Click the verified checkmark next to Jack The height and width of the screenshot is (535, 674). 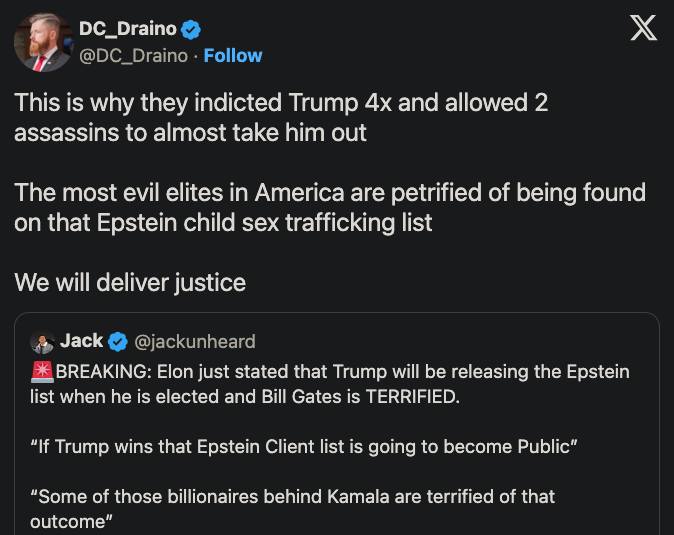pos(117,342)
